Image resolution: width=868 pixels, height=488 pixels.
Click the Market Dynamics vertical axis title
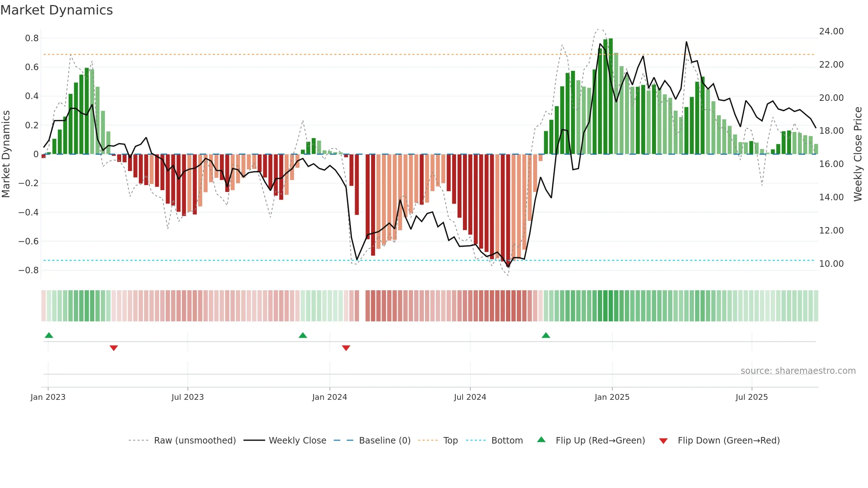pos(6,154)
